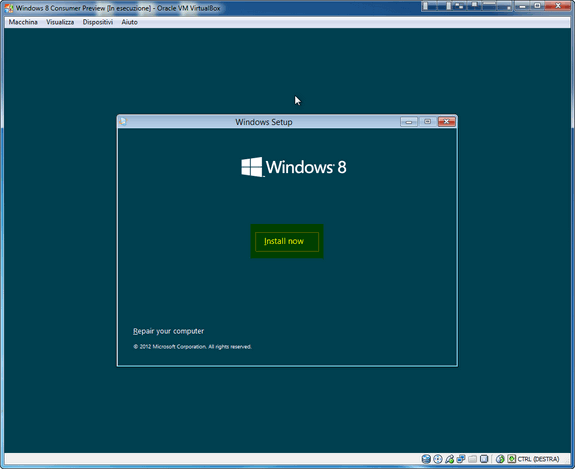Viewport: 575px width, 469px height.
Task: Open the USB devices status icon
Action: 450,459
